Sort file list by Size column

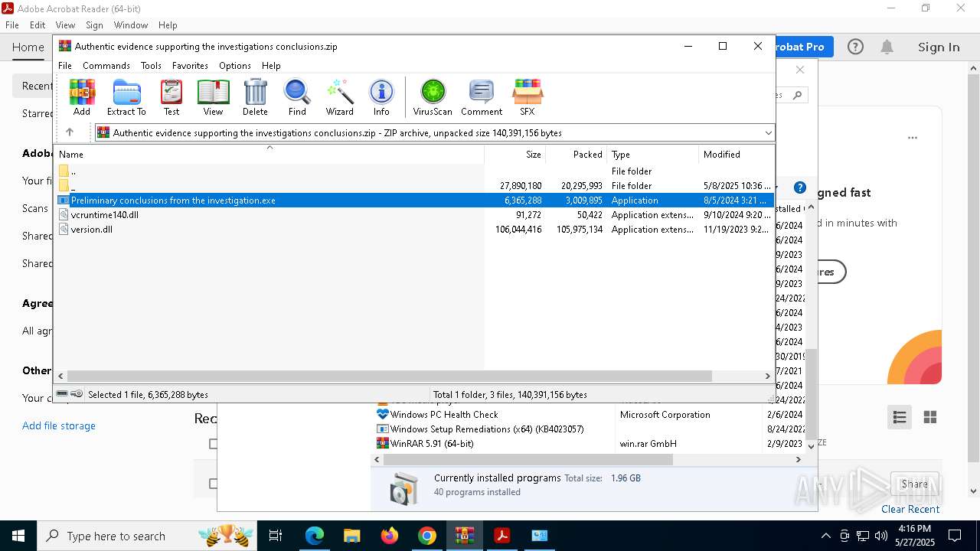point(514,155)
